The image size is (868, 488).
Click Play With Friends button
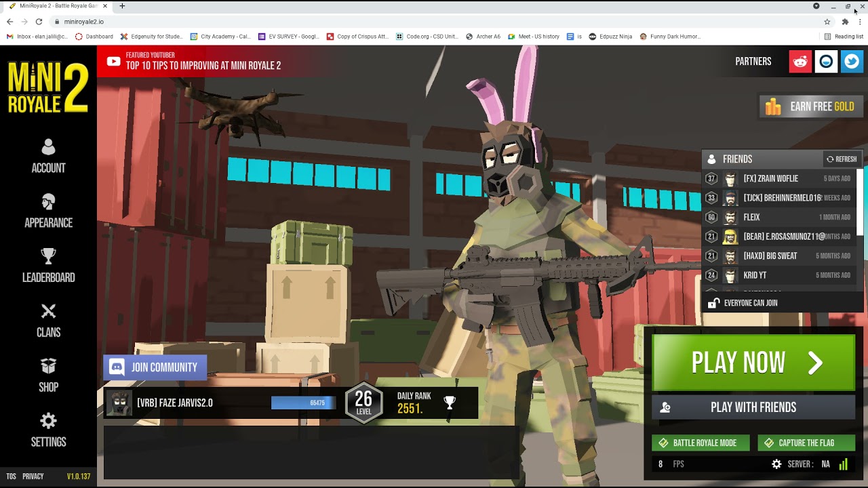click(753, 407)
